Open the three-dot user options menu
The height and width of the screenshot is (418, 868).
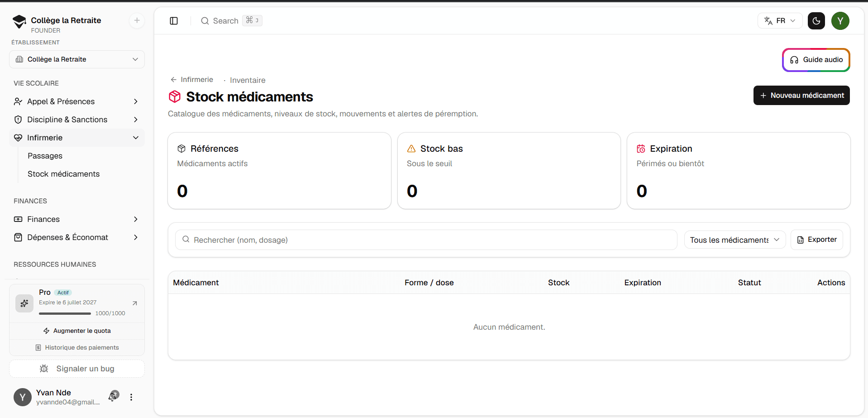pos(131,397)
